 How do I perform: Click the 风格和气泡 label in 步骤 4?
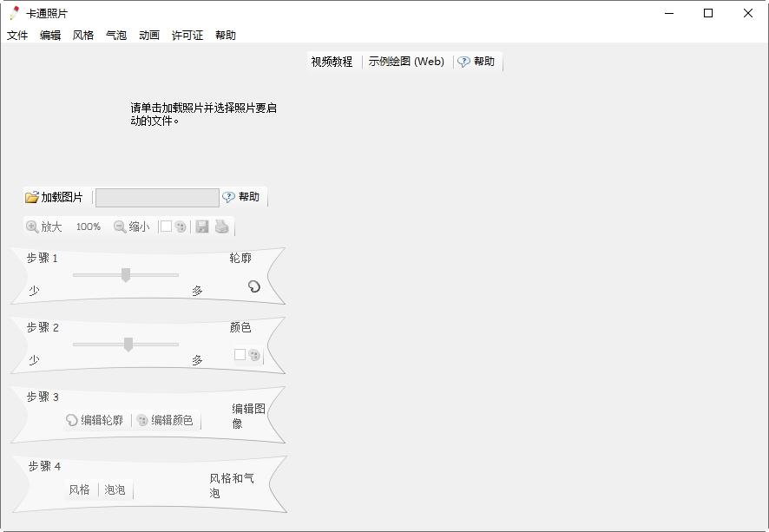coord(232,485)
